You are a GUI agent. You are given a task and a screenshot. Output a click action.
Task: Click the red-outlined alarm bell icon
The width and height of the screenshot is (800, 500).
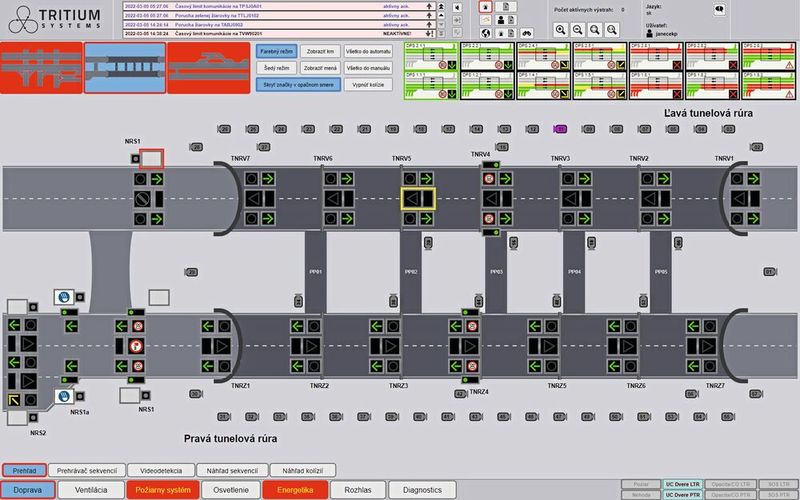[x=485, y=7]
